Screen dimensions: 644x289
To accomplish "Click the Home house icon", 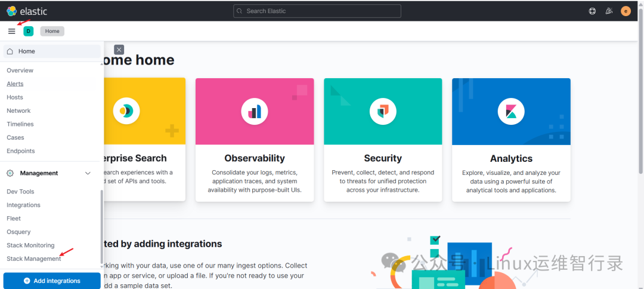I will tap(10, 51).
